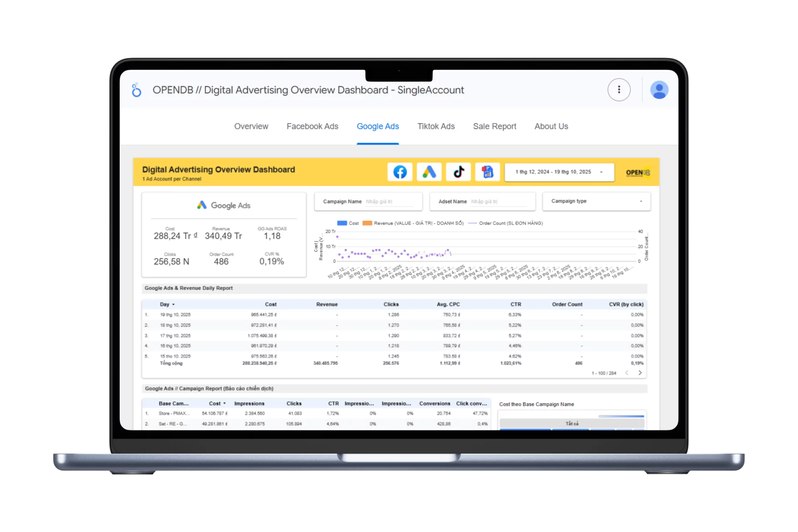Expand the Campaign type dropdown
Image resolution: width=798 pixels, height=532 pixels.
(x=596, y=201)
